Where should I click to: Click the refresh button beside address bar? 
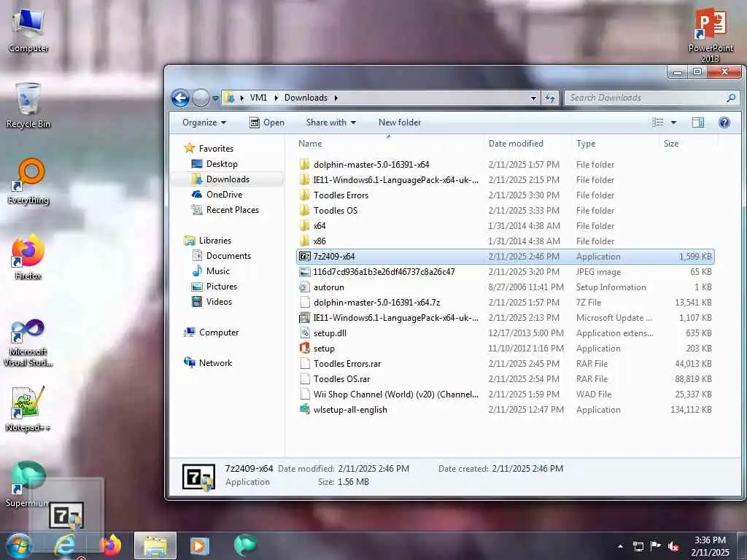tap(550, 98)
